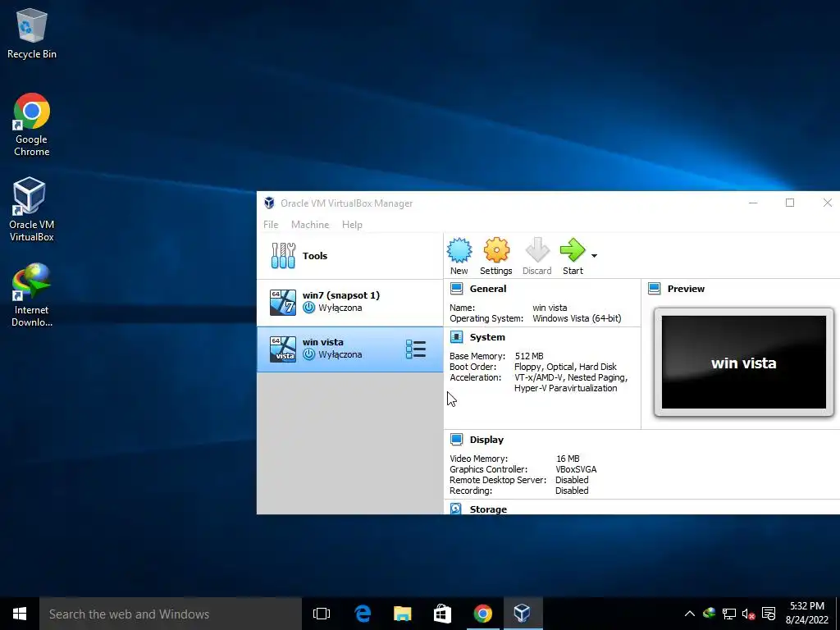
Task: Open the Help menu in VirtualBox
Action: [352, 225]
